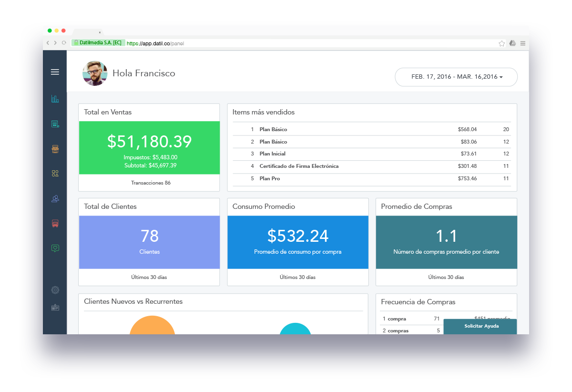Open the clients people icon
The height and width of the screenshot is (392, 572).
(55, 198)
